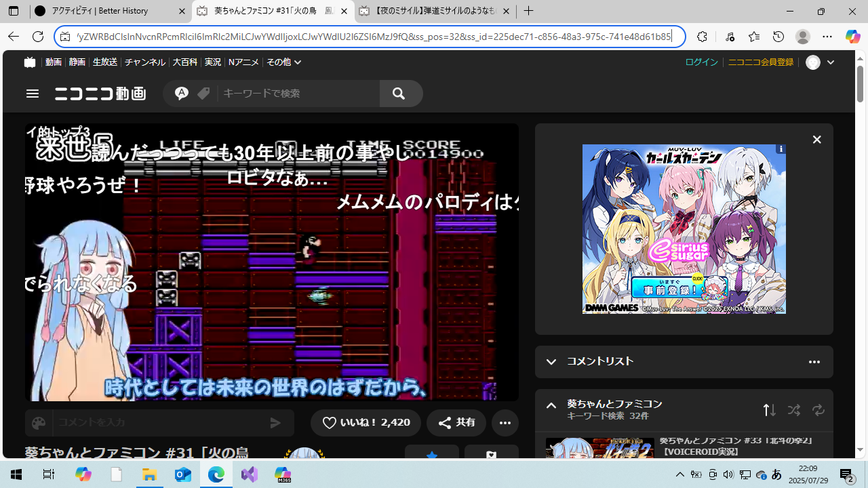Screen dimensions: 868x488
Task: Open the browser profile icon
Action: 803,37
